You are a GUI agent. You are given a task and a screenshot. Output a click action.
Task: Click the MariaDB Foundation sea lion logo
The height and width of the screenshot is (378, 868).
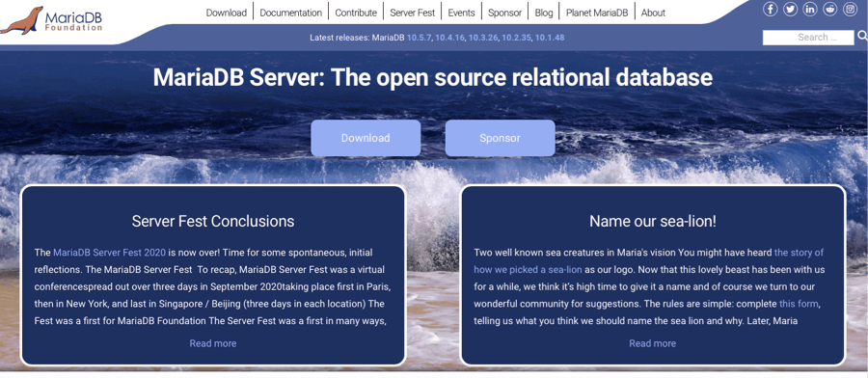pyautogui.click(x=51, y=20)
